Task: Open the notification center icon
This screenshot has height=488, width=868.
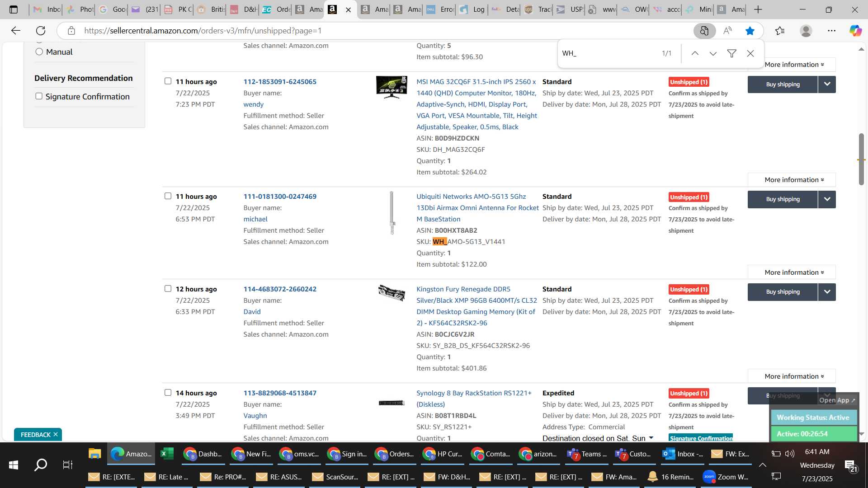Action: click(850, 465)
